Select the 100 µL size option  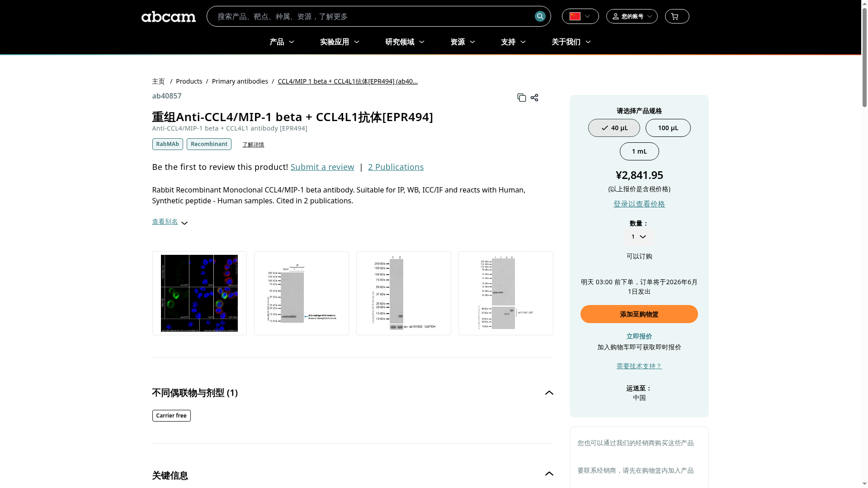pos(668,128)
